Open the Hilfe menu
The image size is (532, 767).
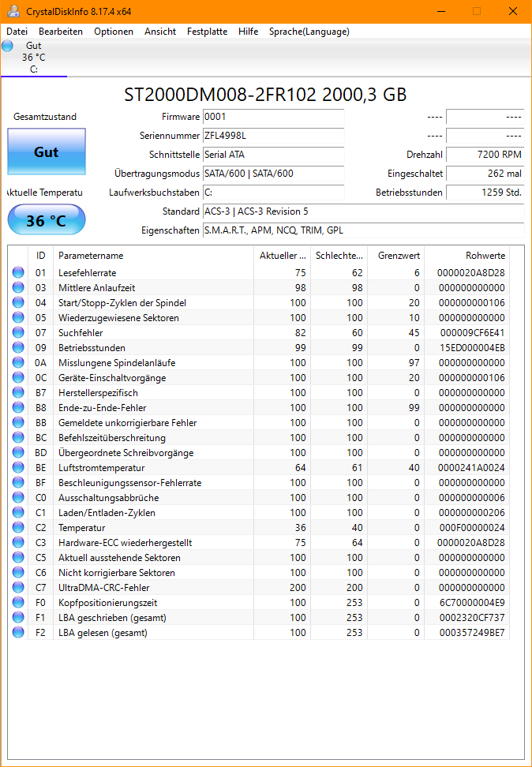(x=248, y=32)
